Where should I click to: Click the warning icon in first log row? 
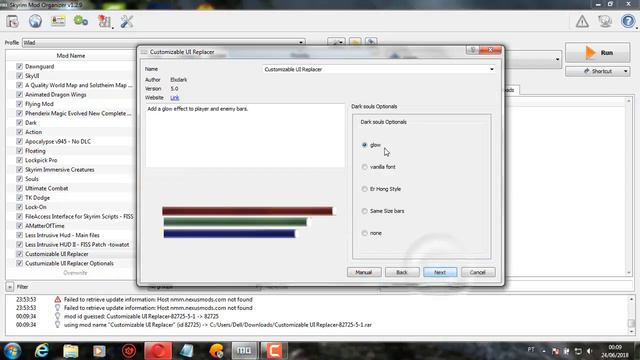pyautogui.click(x=58, y=299)
